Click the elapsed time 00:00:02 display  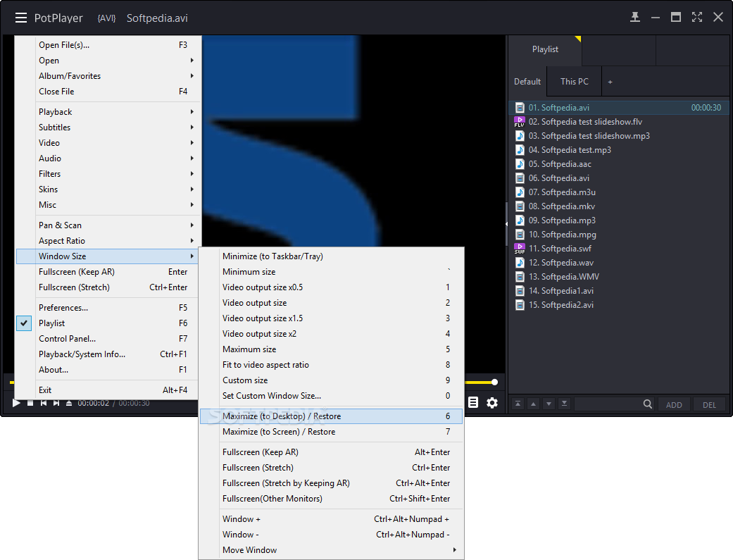tap(94, 404)
